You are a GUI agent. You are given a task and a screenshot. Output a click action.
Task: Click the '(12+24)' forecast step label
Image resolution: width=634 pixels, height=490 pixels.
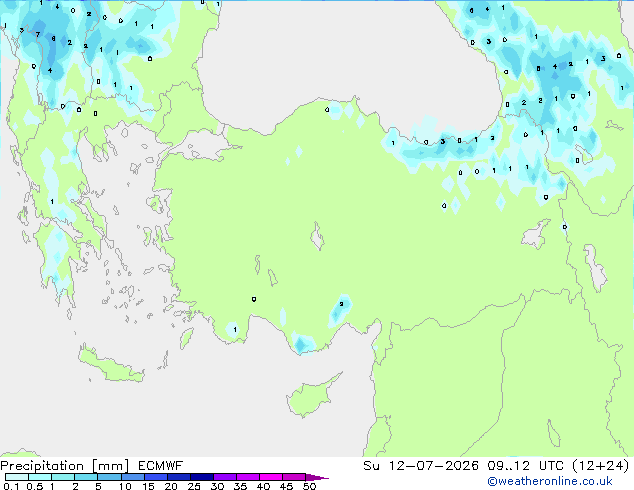pos(601,466)
